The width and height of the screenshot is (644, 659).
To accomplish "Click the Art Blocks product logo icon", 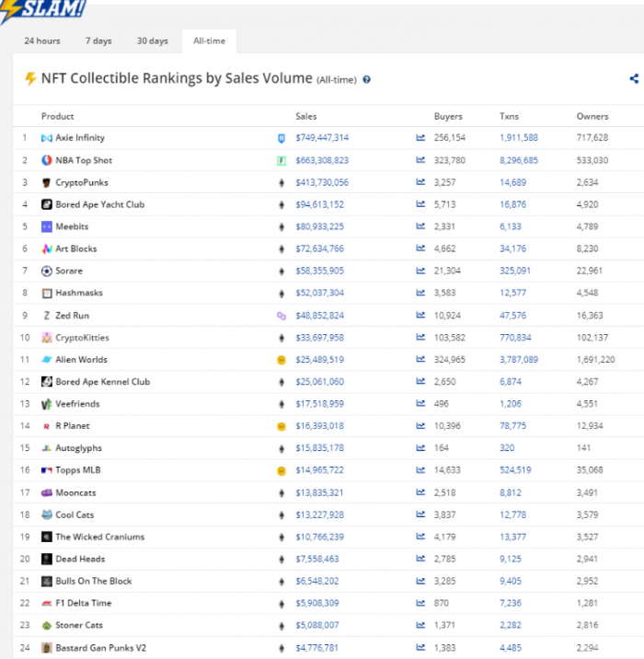I will 47,249.
